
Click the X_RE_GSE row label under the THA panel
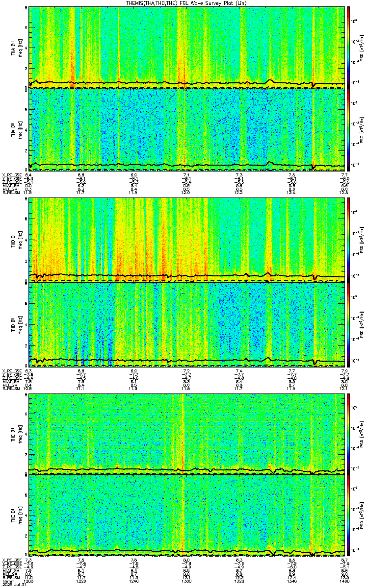(10, 174)
